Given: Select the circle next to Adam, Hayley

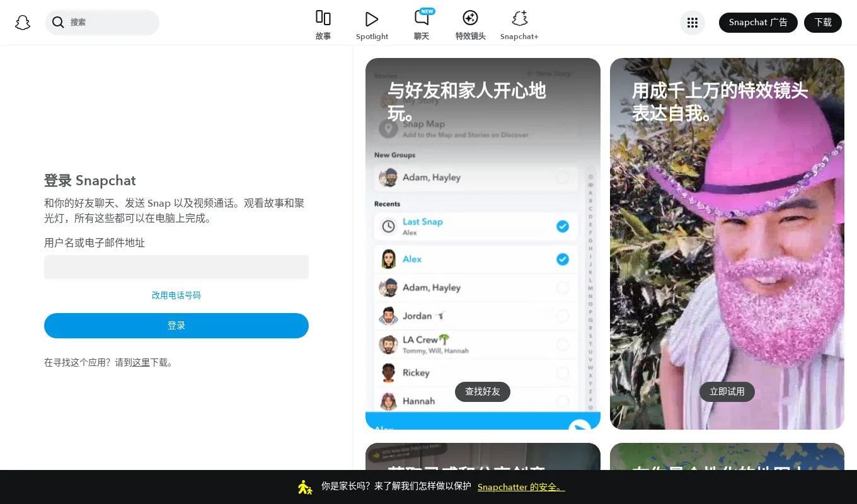Looking at the screenshot, I should [563, 288].
